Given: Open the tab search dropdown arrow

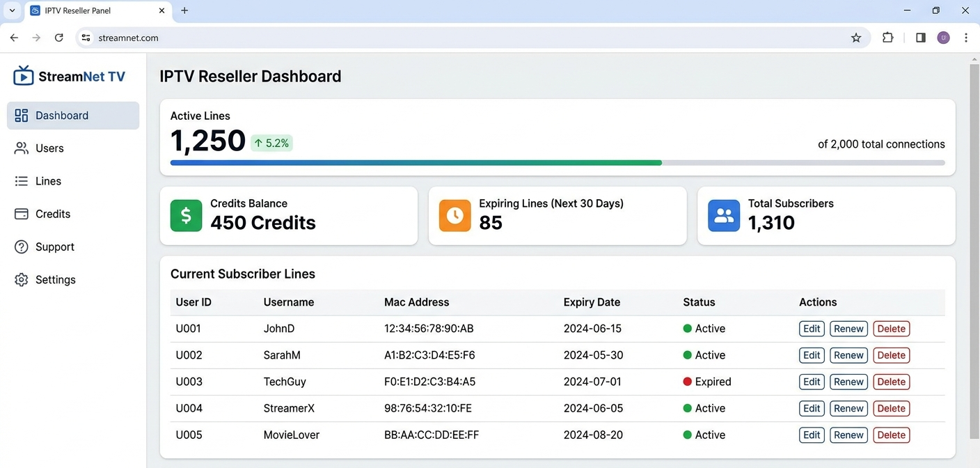Looking at the screenshot, I should pyautogui.click(x=12, y=10).
